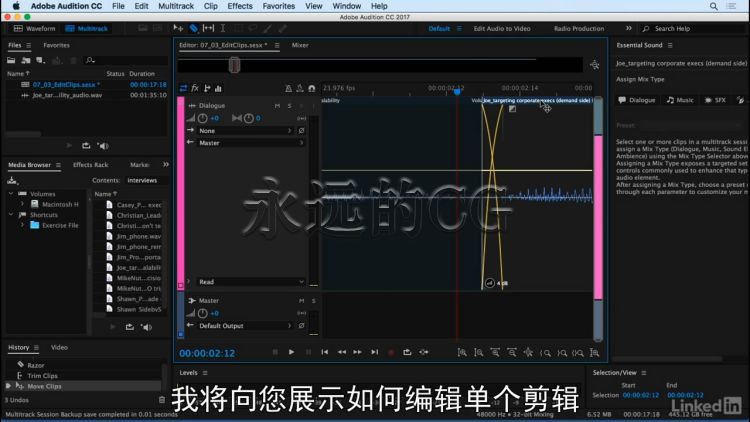This screenshot has height=422, width=750.
Task: Select Edit Audio to Video workspace
Action: pyautogui.click(x=502, y=29)
